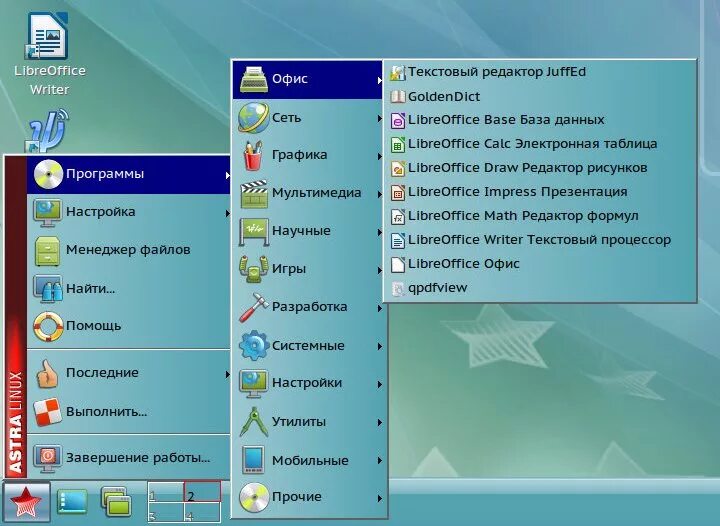The width and height of the screenshot is (720, 526).
Task: Click the thumbs-up icon for Последние
Action: tap(47, 373)
